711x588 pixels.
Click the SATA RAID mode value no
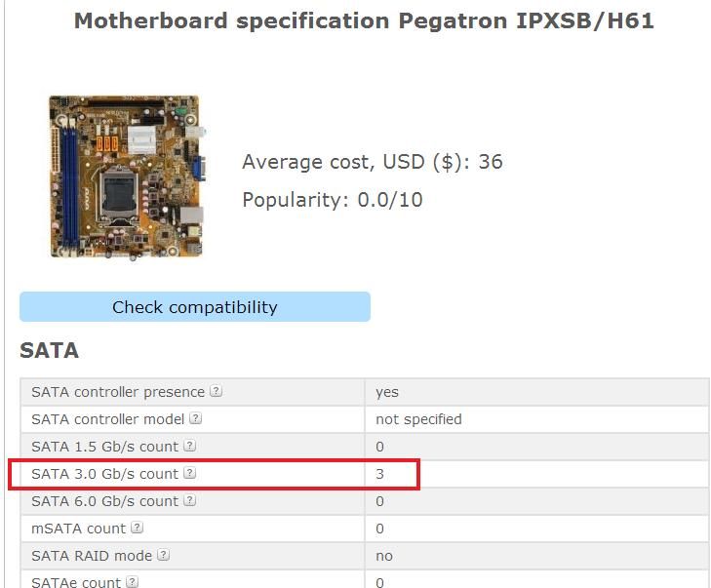pyautogui.click(x=384, y=556)
